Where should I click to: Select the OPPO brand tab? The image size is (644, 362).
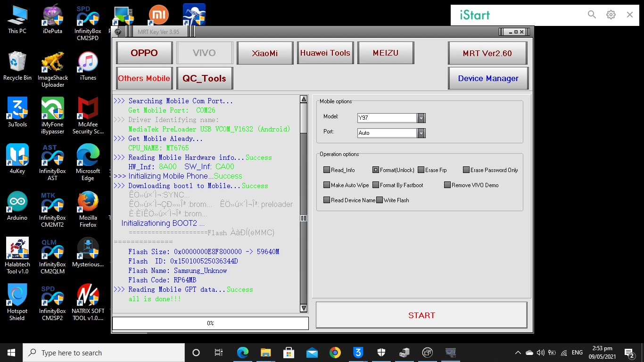(x=144, y=53)
